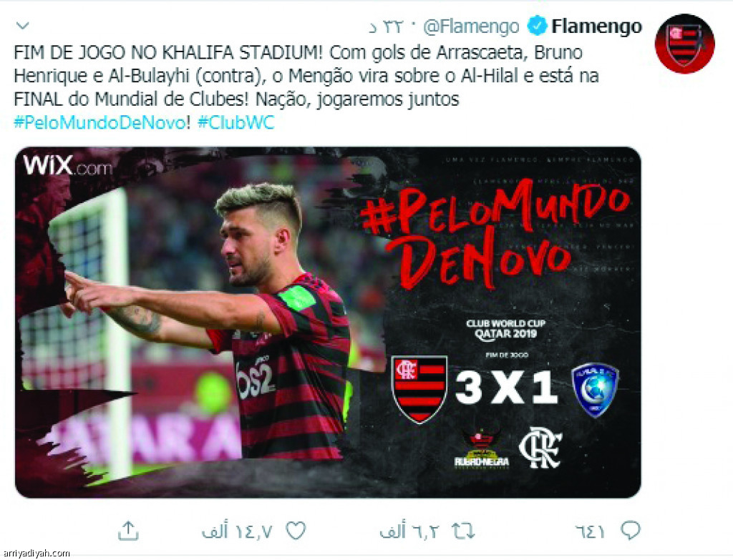This screenshot has width=733, height=560.
Task: Open the match result image
Action: pos(328,323)
